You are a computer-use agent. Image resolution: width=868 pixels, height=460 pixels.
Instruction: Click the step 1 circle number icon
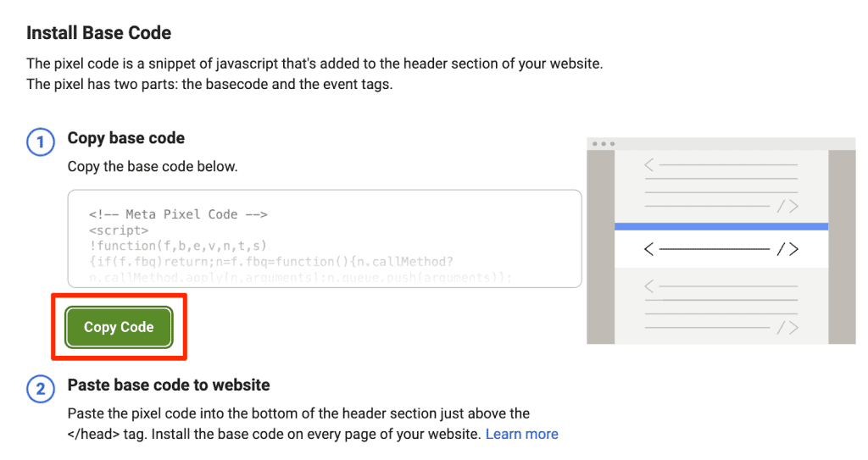click(x=41, y=141)
